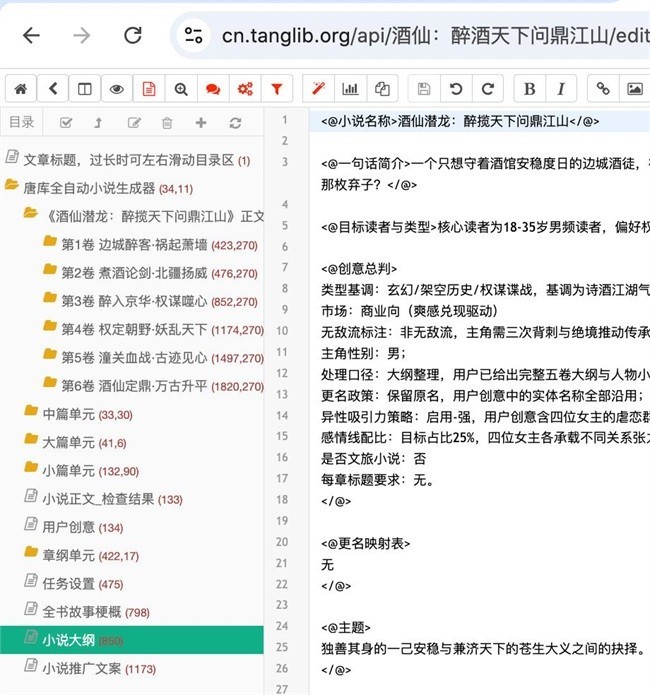
Task: Go back in browser history
Action: point(31,35)
